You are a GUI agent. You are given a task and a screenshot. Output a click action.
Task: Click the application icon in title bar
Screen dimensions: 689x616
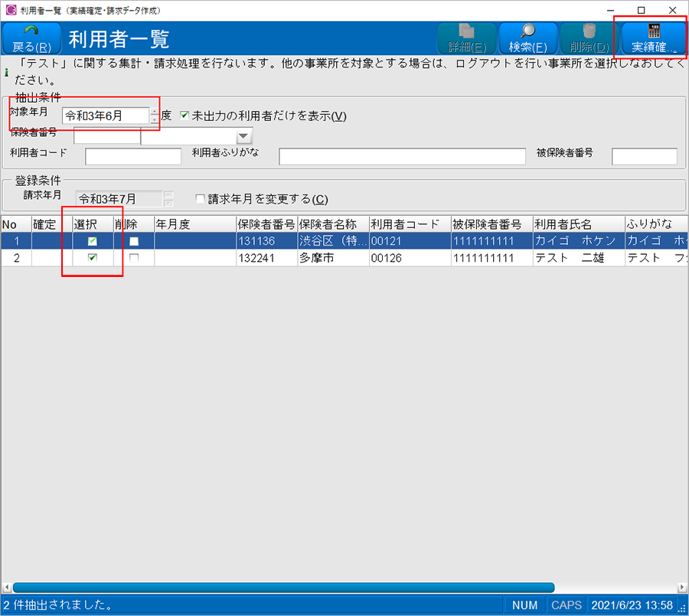10,10
